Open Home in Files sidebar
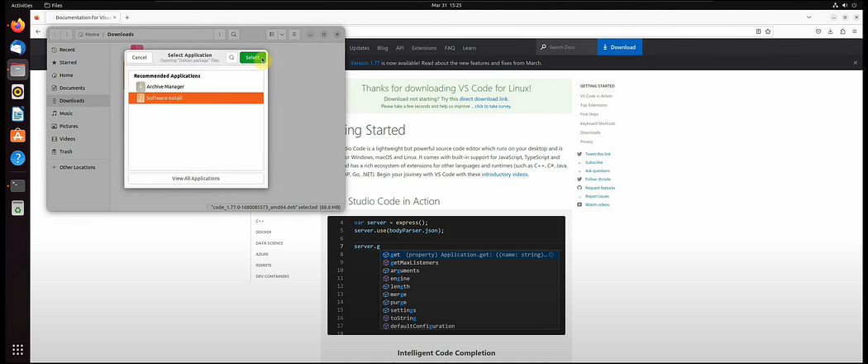 [x=78, y=75]
